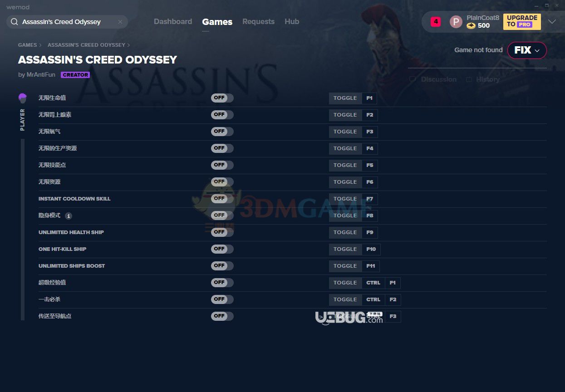Change the F10 hotkey binding

click(371, 250)
